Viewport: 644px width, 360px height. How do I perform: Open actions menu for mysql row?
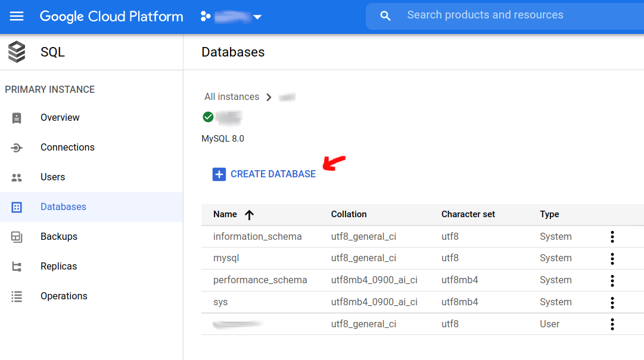pyautogui.click(x=612, y=259)
